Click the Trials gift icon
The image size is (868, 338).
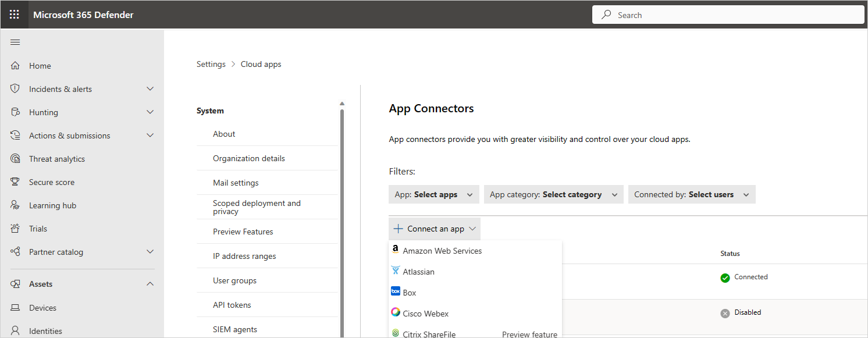16,229
